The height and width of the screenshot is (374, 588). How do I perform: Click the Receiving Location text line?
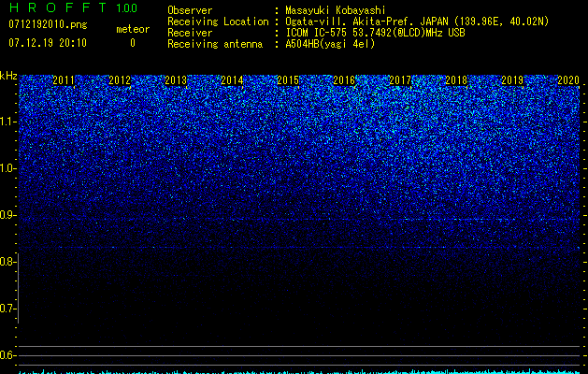click(358, 22)
